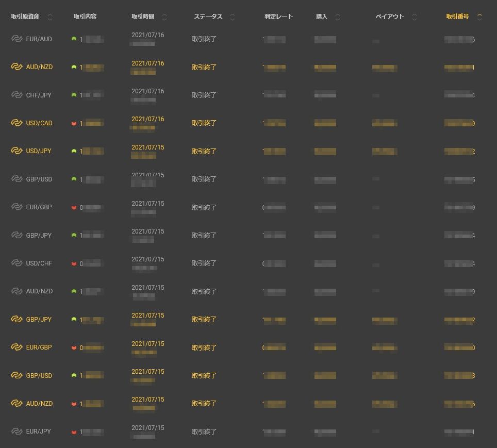Sort by 取引原資産 using its sort arrows
The width and height of the screenshot is (497, 448).
tap(50, 17)
